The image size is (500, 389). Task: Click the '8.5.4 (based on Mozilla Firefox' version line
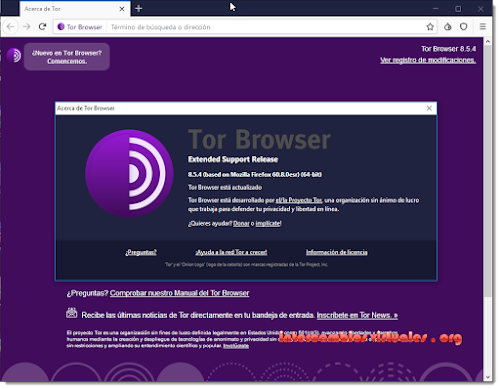255,175
